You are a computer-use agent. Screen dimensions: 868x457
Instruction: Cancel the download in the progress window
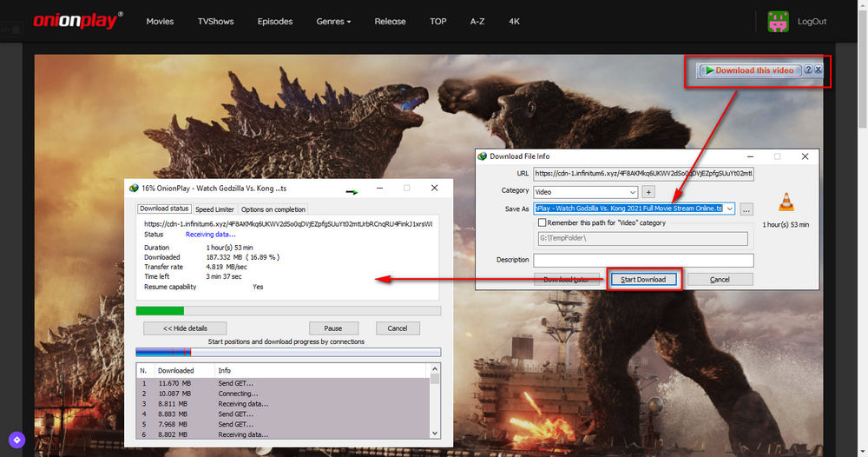click(x=398, y=328)
